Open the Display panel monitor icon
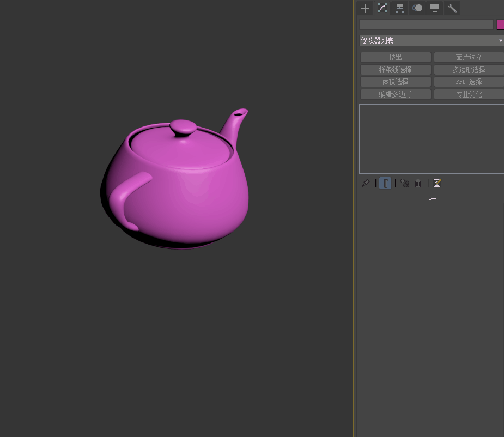 point(435,8)
